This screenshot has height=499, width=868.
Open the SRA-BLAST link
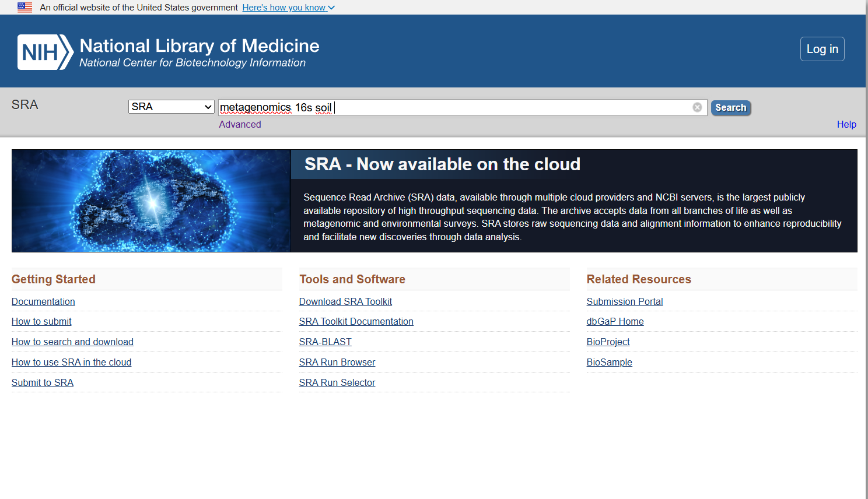(x=325, y=342)
